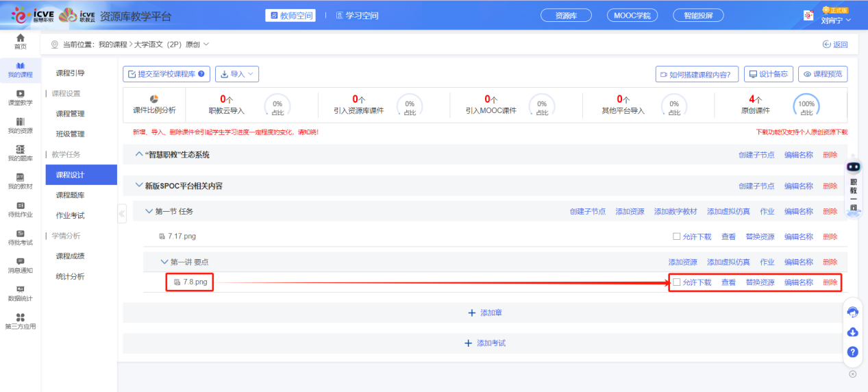Click the 课堂教学 sidebar icon
The image size is (868, 392).
(x=21, y=97)
